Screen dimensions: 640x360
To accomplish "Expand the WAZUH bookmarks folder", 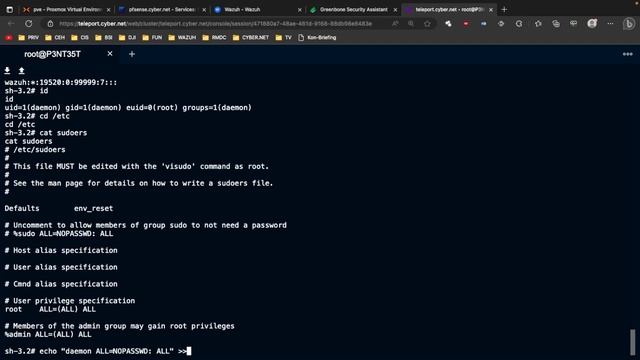I will coord(182,38).
